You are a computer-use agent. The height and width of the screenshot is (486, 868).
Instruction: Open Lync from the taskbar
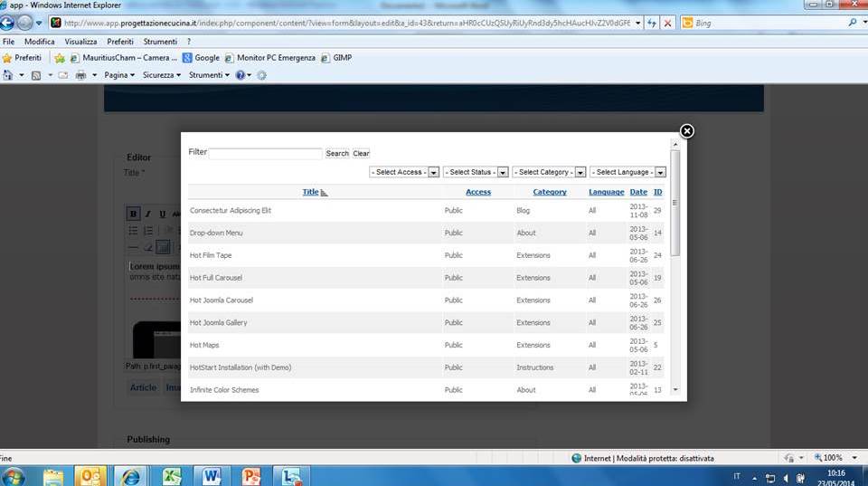tap(291, 477)
